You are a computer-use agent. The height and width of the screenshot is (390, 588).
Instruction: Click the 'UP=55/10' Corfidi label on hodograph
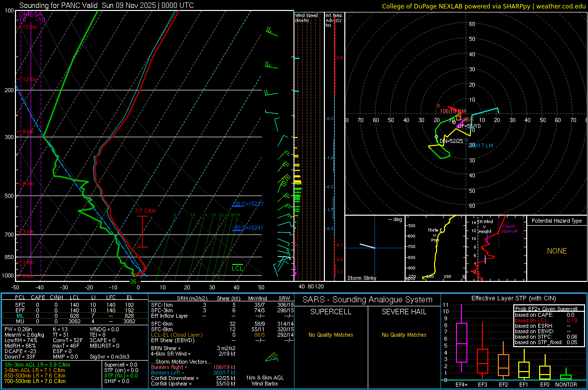pyautogui.click(x=469, y=127)
